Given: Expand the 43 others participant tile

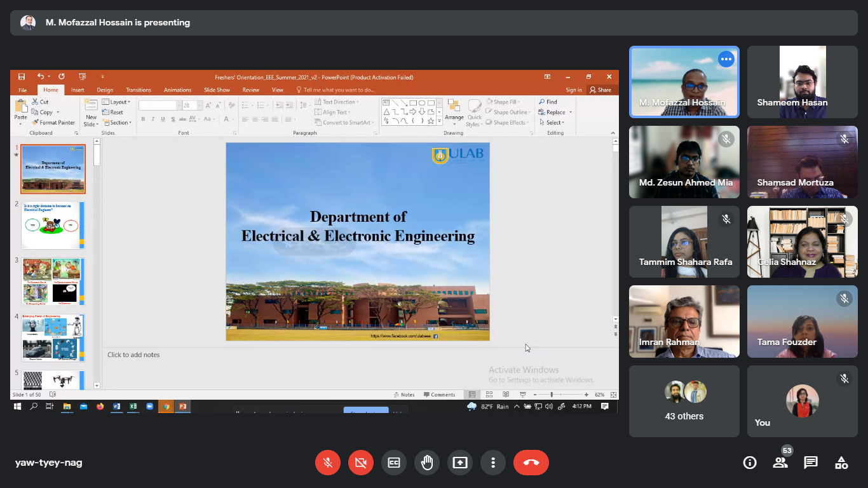Looking at the screenshot, I should (x=684, y=401).
